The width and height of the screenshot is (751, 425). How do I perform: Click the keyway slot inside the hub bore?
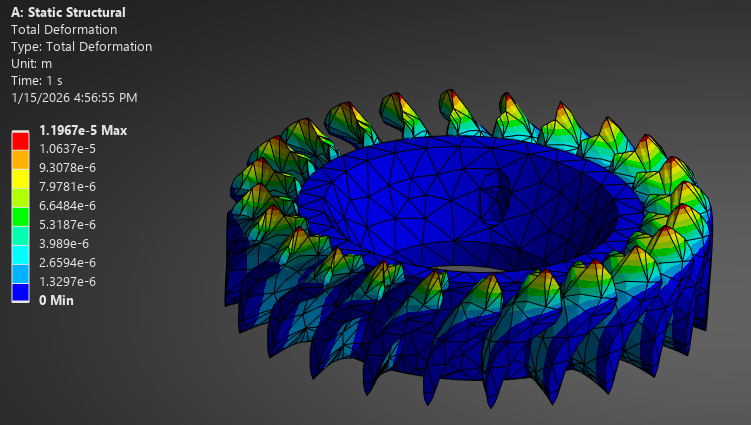point(496,197)
